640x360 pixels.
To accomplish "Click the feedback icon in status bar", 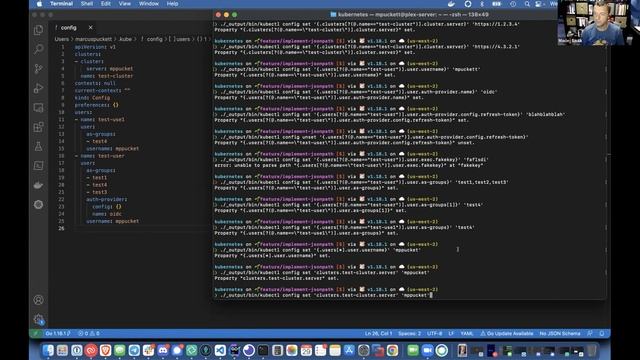I will coord(590,333).
